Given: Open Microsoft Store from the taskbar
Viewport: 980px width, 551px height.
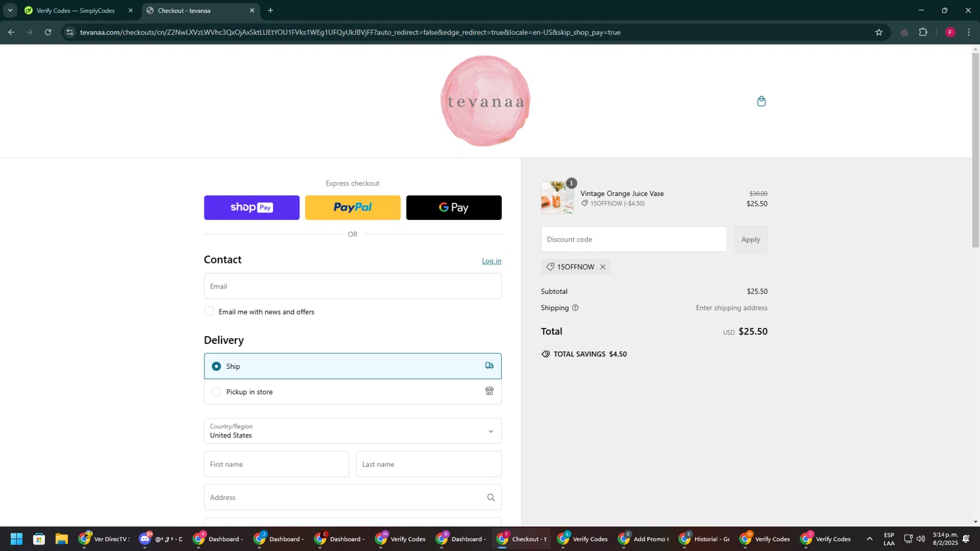Looking at the screenshot, I should pos(39,539).
